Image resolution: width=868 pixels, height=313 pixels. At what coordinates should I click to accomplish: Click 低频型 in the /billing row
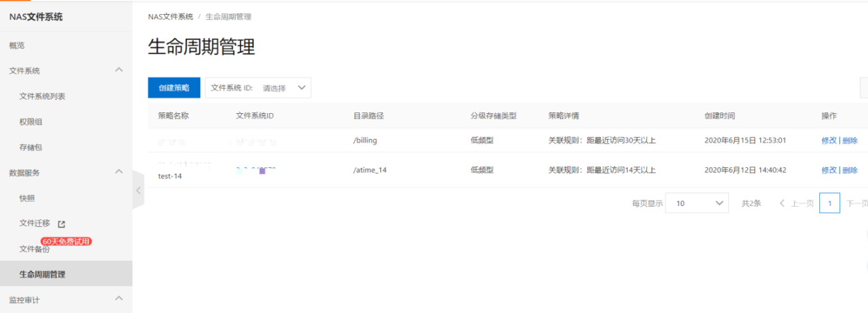482,140
